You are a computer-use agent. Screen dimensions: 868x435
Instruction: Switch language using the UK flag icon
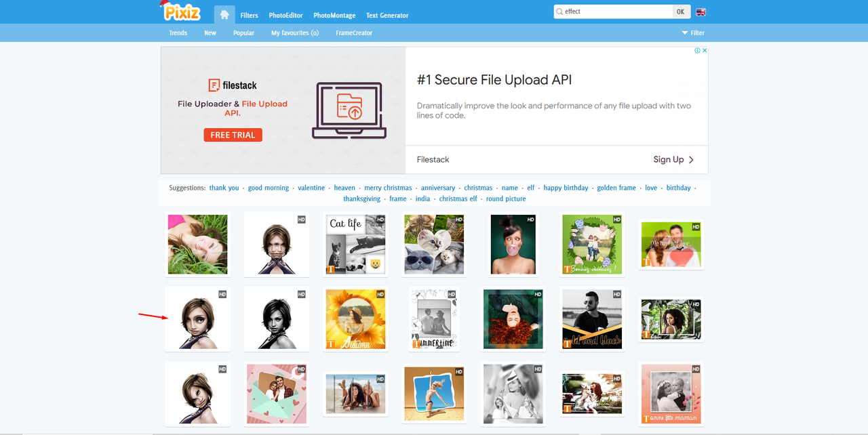[701, 12]
